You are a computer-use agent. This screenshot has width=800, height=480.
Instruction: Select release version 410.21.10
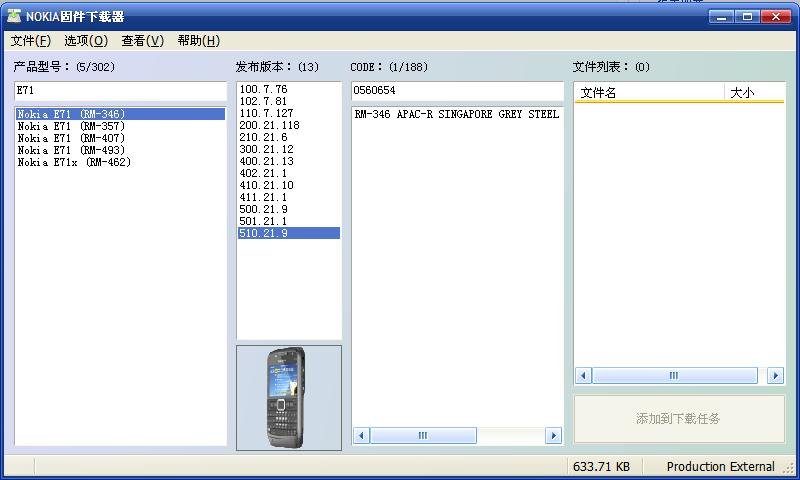289,185
